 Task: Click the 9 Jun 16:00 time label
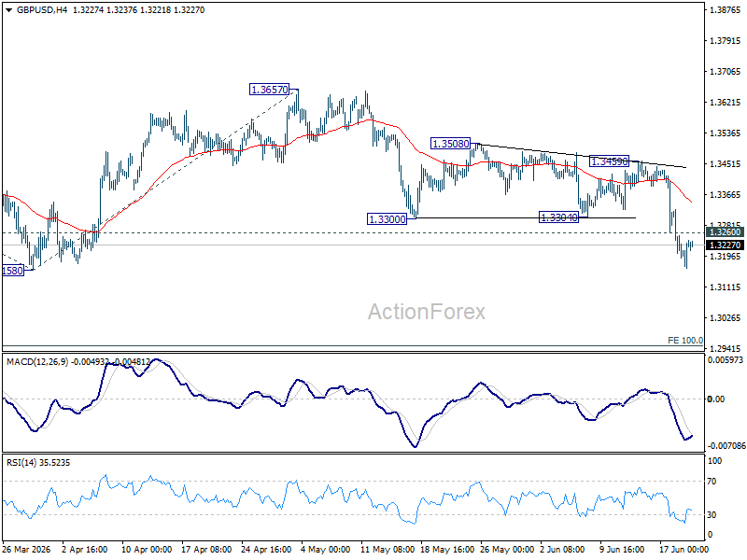pos(622,549)
